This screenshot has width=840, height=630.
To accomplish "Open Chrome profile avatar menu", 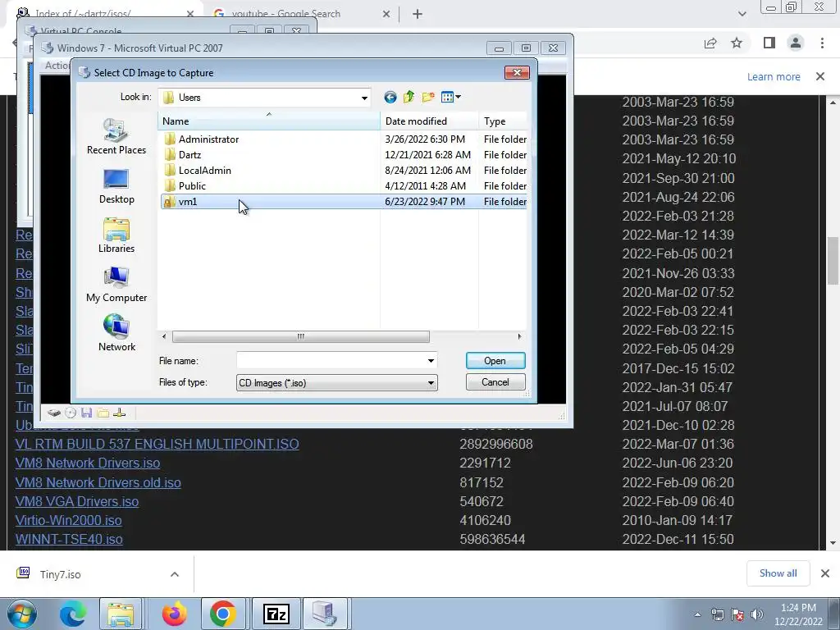I will click(x=796, y=43).
